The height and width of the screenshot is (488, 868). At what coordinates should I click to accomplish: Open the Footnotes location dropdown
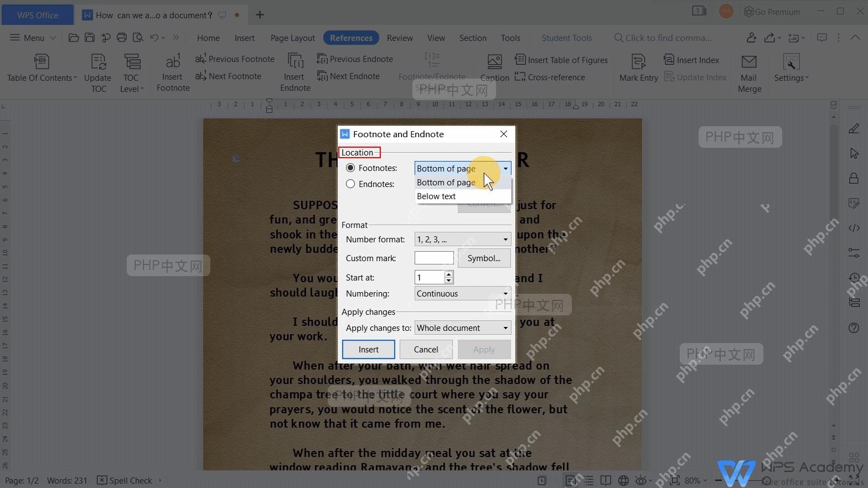tap(463, 168)
